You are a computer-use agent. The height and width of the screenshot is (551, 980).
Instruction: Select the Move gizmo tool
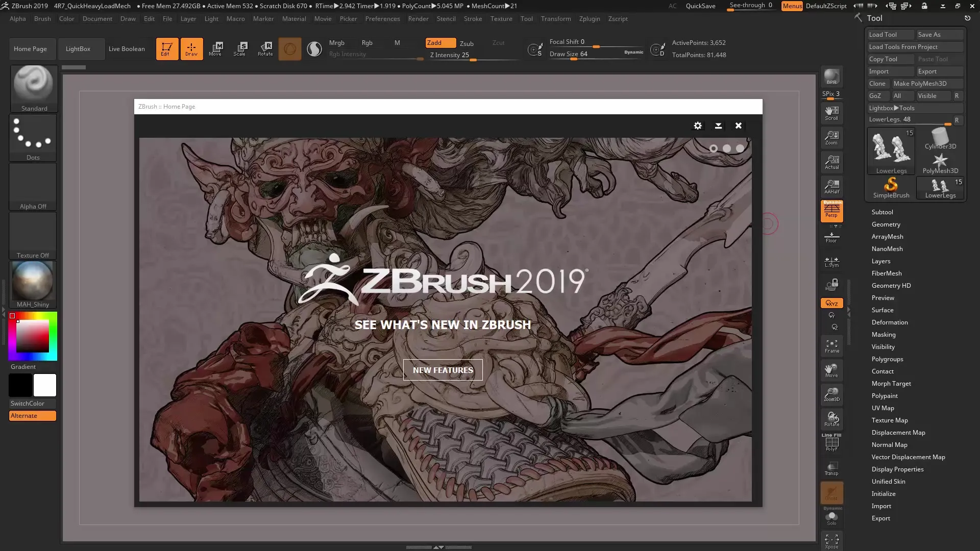(x=215, y=49)
